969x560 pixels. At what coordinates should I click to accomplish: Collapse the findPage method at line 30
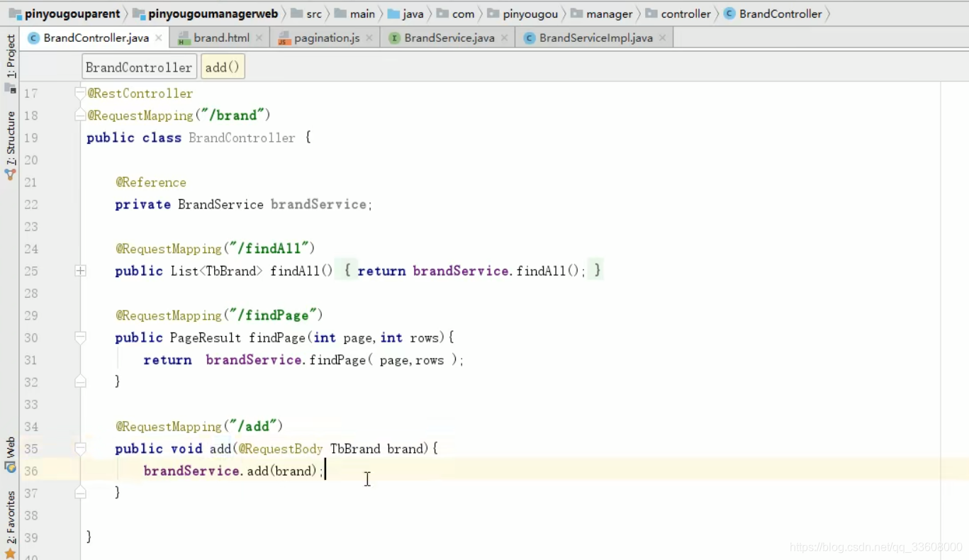80,337
